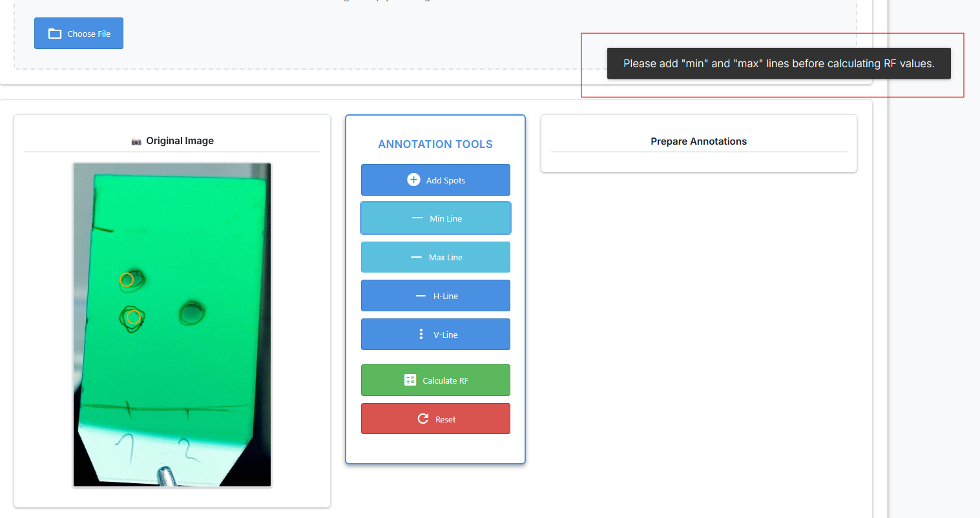Click the folder icon on Choose File
This screenshot has width=980, height=518.
click(55, 34)
